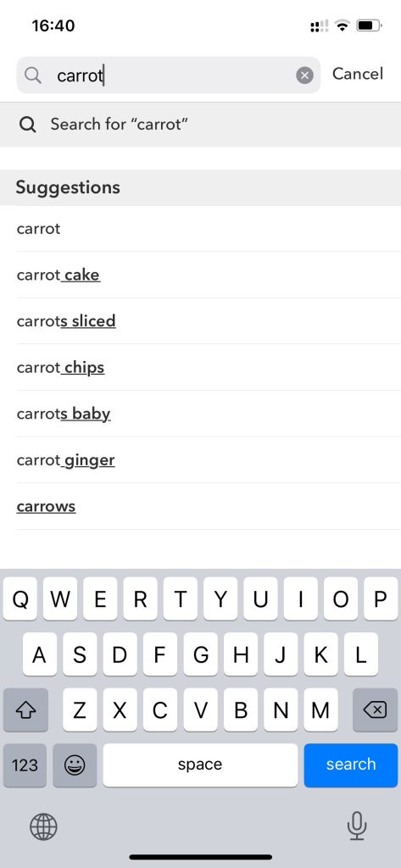Choose the "carrots sliced" suggestion

[x=200, y=321]
